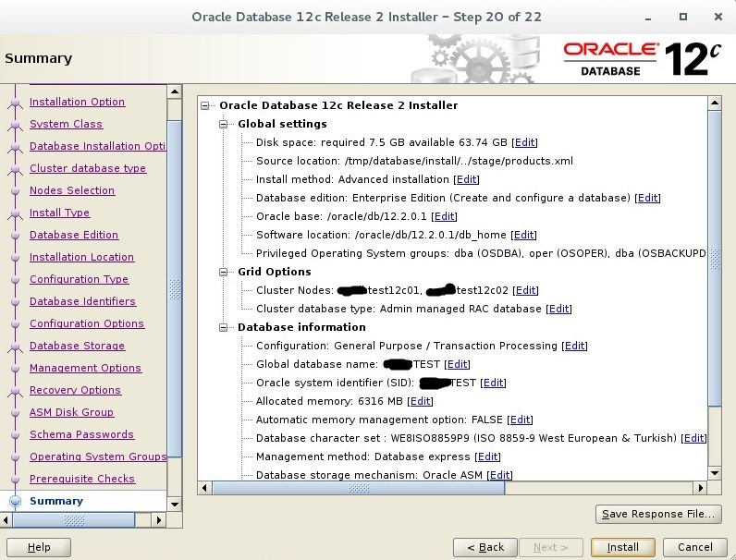Collapse the Grid Options tree section
736x560 pixels.
coord(224,272)
